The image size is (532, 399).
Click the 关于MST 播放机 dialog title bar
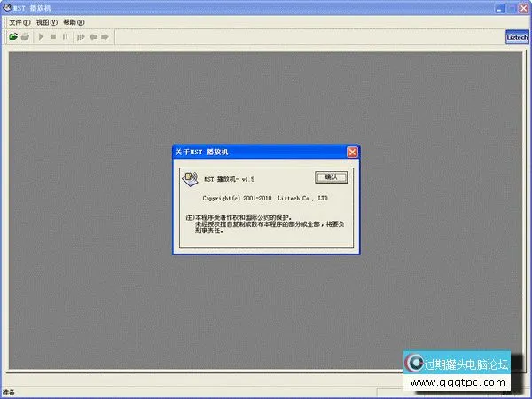pos(266,152)
